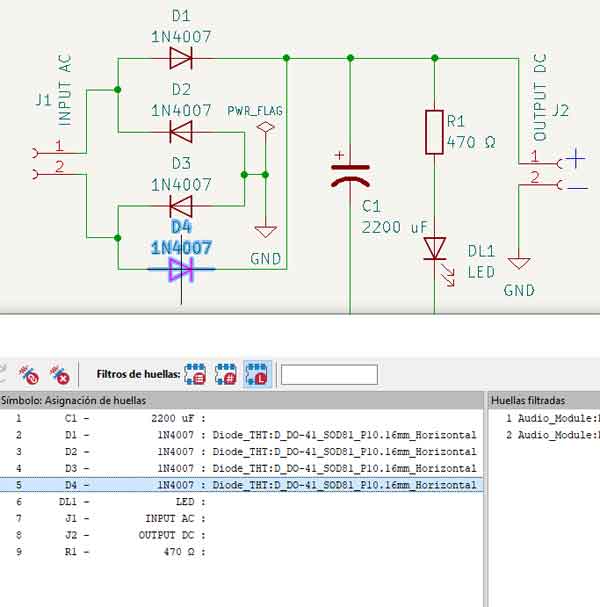Click the delete all footprint associations icon

[61, 375]
